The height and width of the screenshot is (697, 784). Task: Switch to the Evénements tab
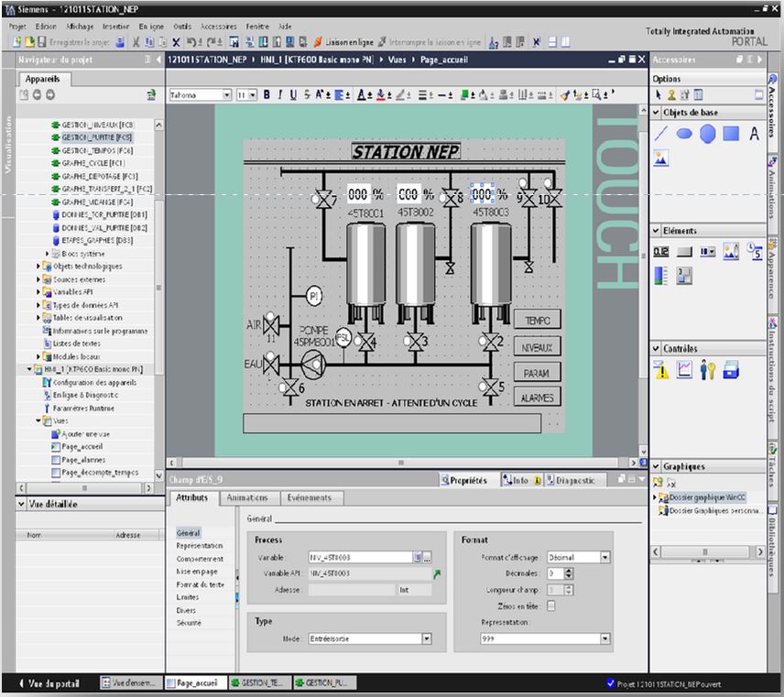tap(309, 498)
